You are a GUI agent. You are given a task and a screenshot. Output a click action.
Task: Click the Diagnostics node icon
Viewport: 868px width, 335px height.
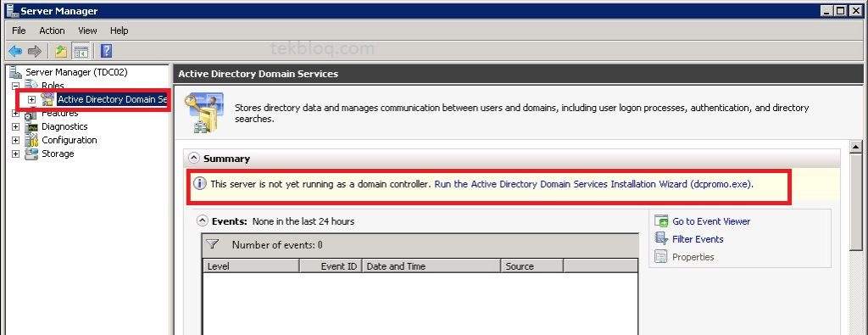point(31,126)
